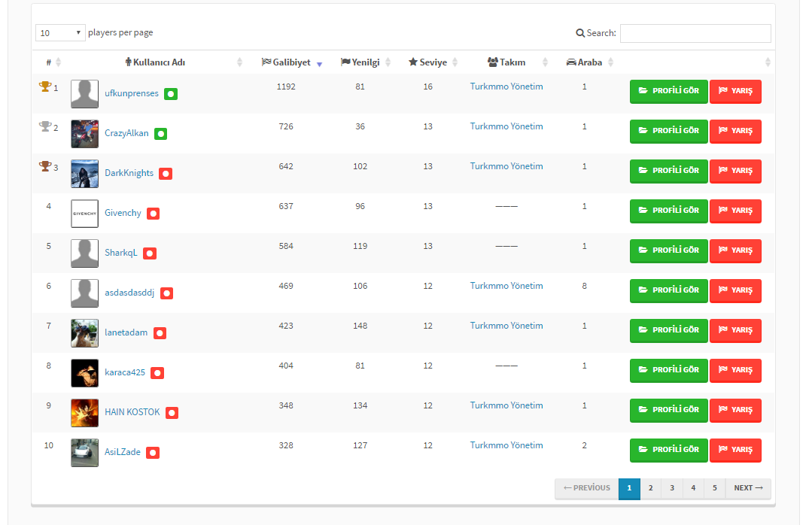
Task: Open lanetadam avatar thumbnail
Action: 84,333
